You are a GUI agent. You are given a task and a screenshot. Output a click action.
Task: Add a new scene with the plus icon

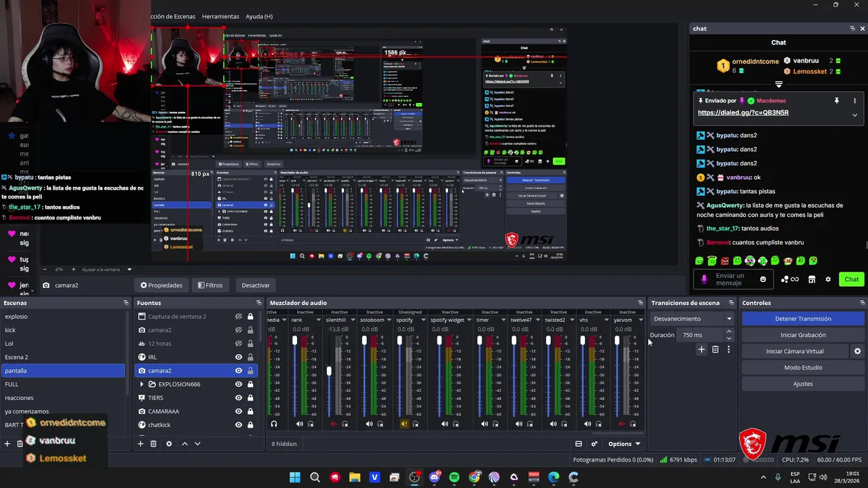point(7,444)
